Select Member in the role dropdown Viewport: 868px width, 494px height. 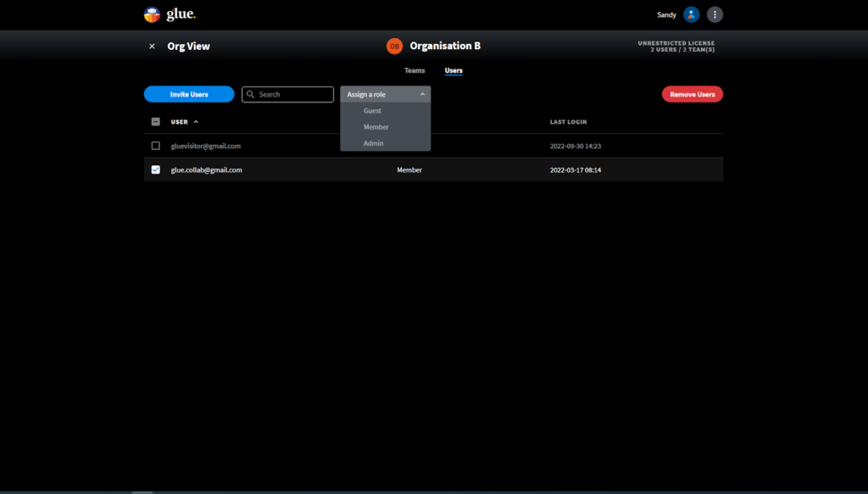[376, 127]
